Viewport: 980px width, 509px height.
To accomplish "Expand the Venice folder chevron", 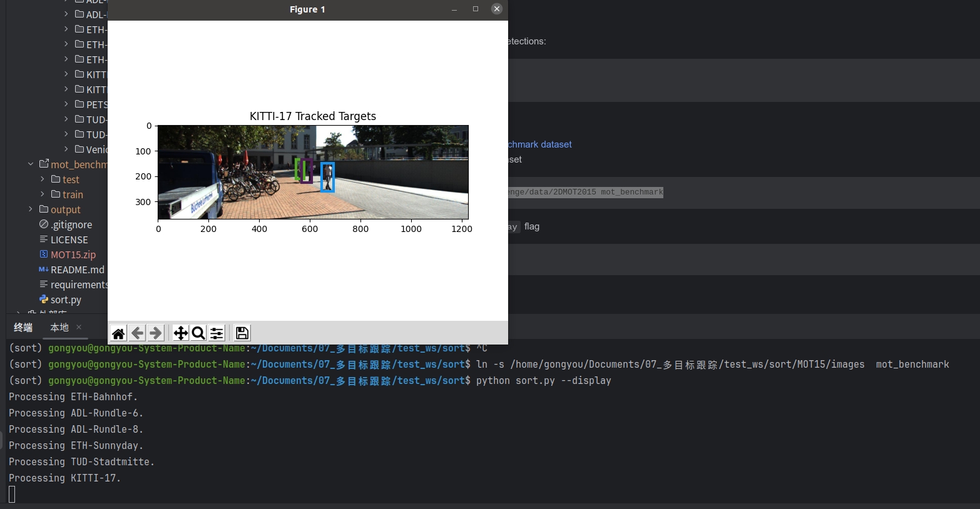I will tap(66, 149).
